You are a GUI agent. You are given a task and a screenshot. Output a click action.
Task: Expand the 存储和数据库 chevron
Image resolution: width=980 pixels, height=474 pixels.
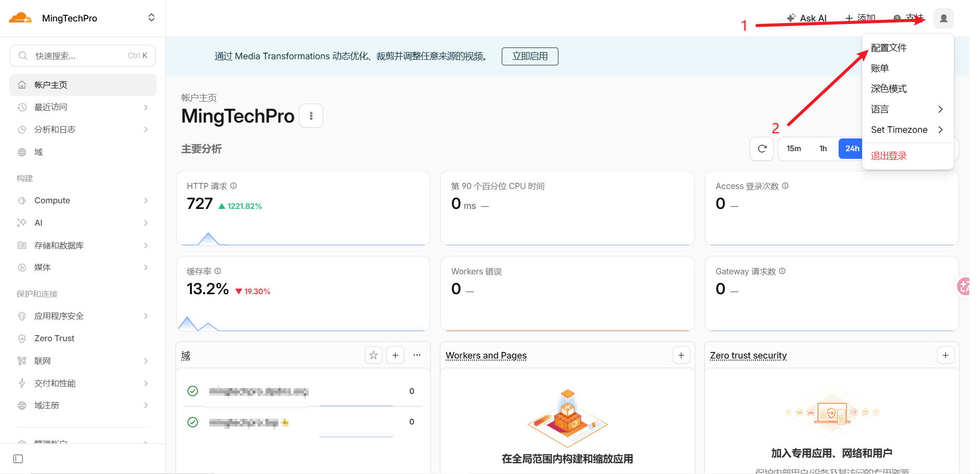click(146, 245)
